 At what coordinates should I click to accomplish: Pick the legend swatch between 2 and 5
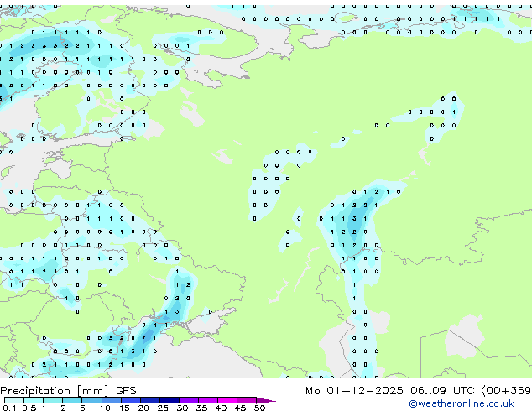(x=72, y=400)
